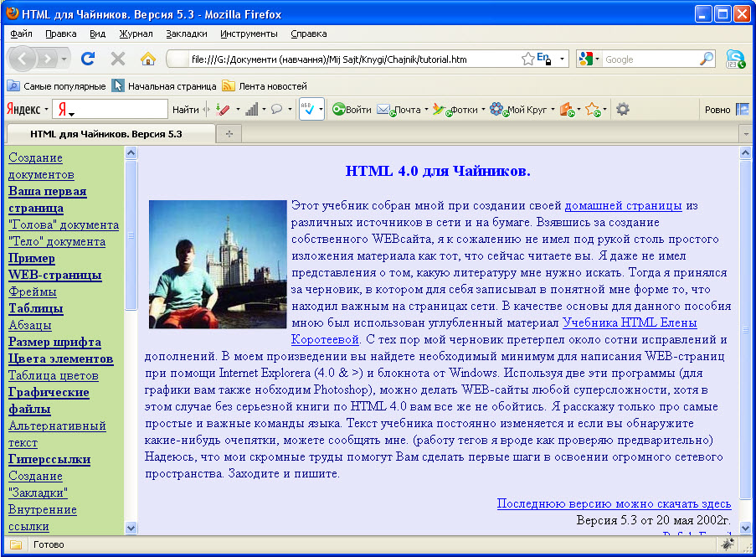This screenshot has height=557, width=756.
Task: Stop loading with the X icon
Action: [x=118, y=59]
